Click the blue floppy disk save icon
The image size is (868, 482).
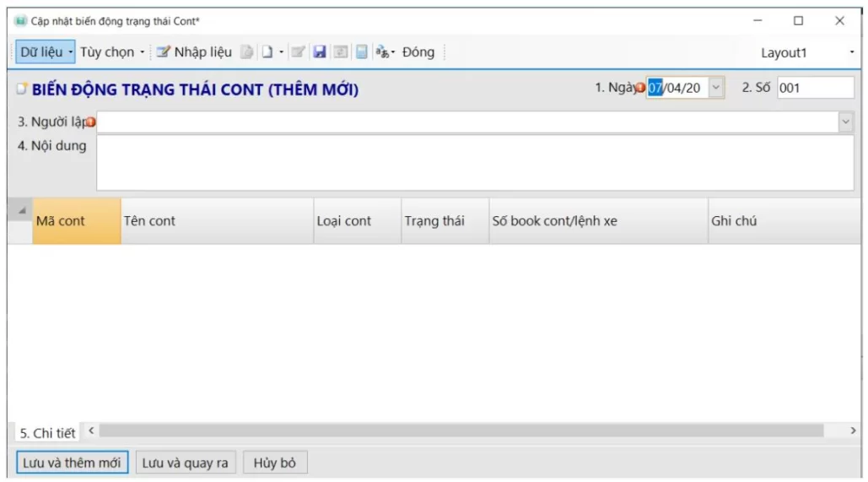pyautogui.click(x=320, y=52)
